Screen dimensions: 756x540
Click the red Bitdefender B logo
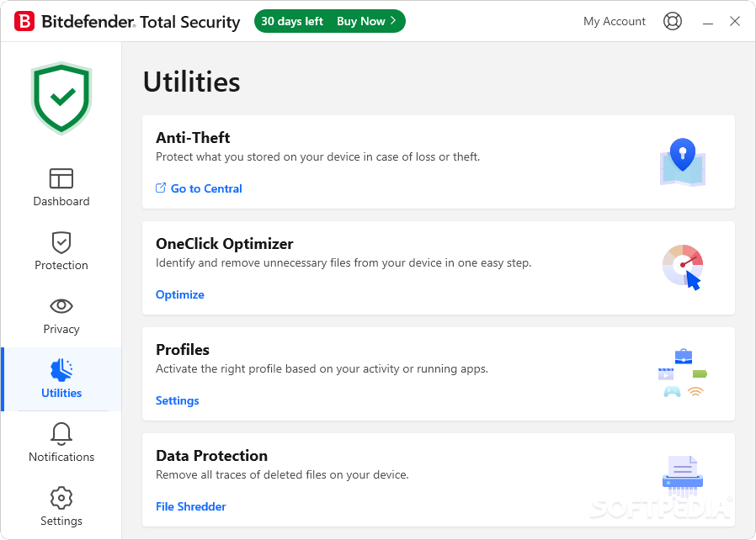(x=25, y=21)
